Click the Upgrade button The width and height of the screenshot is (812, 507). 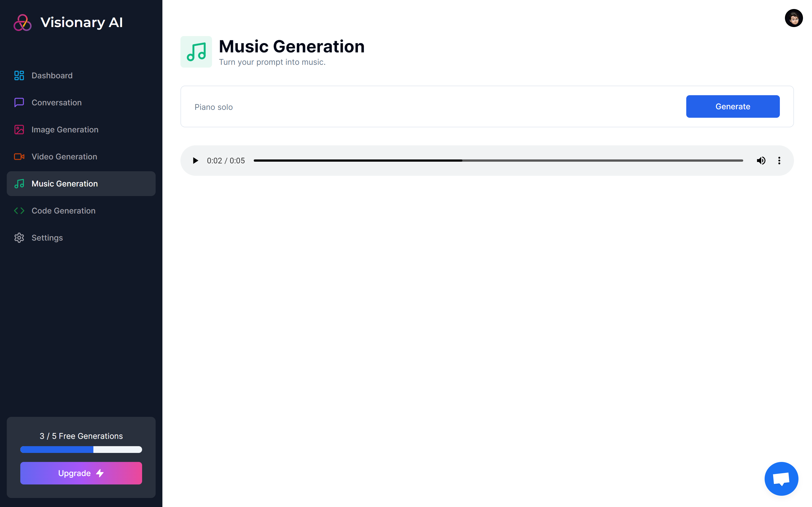(81, 473)
